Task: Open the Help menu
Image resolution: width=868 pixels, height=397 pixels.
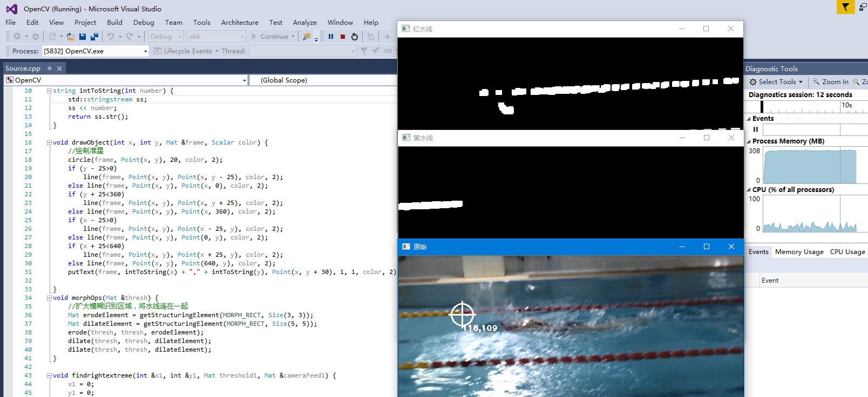Action: [371, 23]
